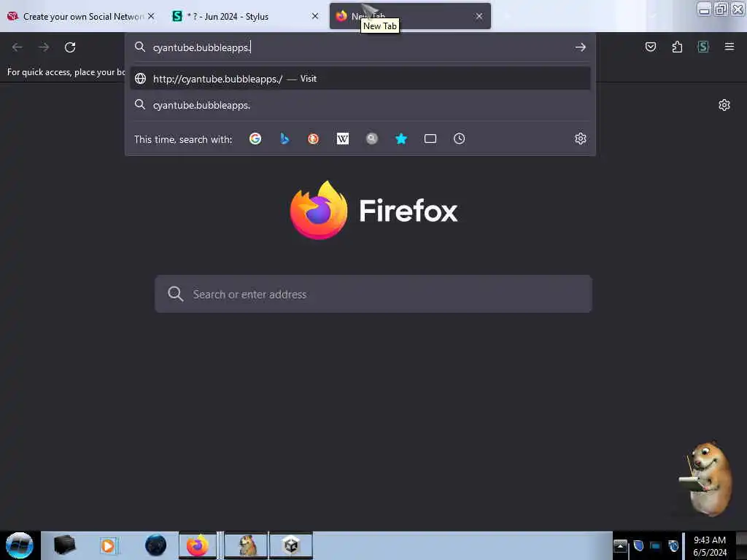Close the Create your own Social Network tab
This screenshot has width=747, height=560.
[x=151, y=16]
